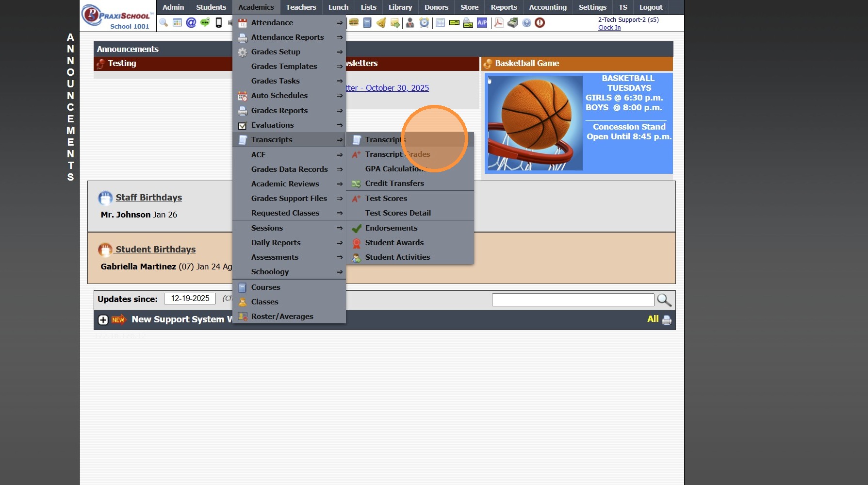Click the Student Birthdays heading link
Image resolution: width=868 pixels, height=485 pixels.
click(155, 250)
